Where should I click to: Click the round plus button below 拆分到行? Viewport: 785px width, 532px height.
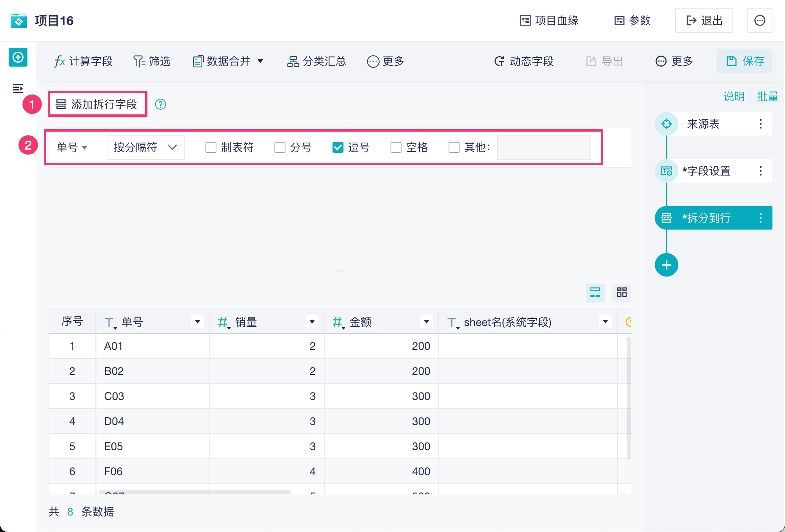666,265
